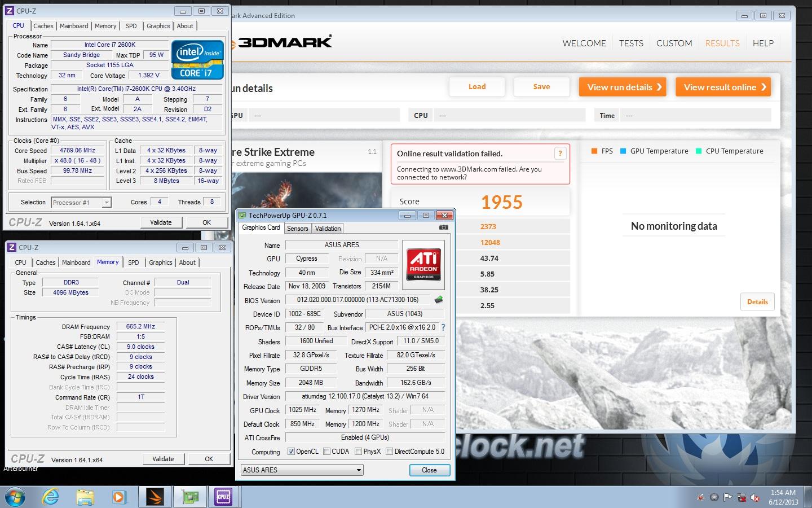
Task: Toggle the PhysX checkbox
Action: (358, 452)
